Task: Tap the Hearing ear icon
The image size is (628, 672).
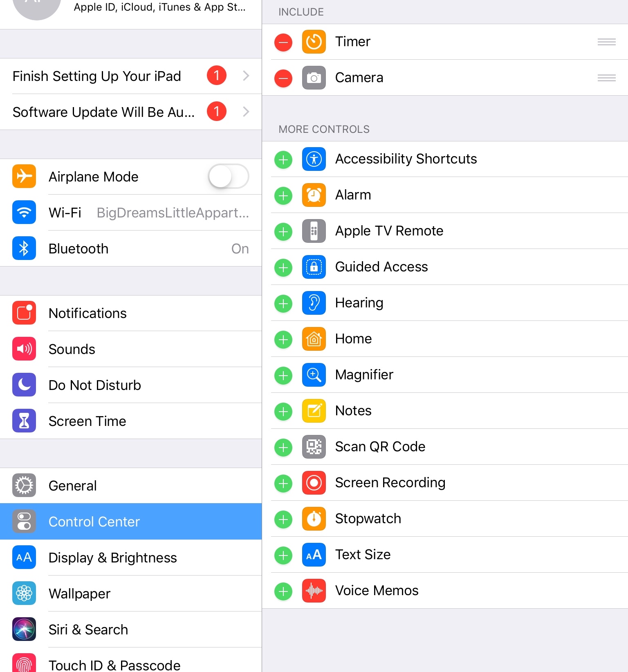Action: coord(314,303)
